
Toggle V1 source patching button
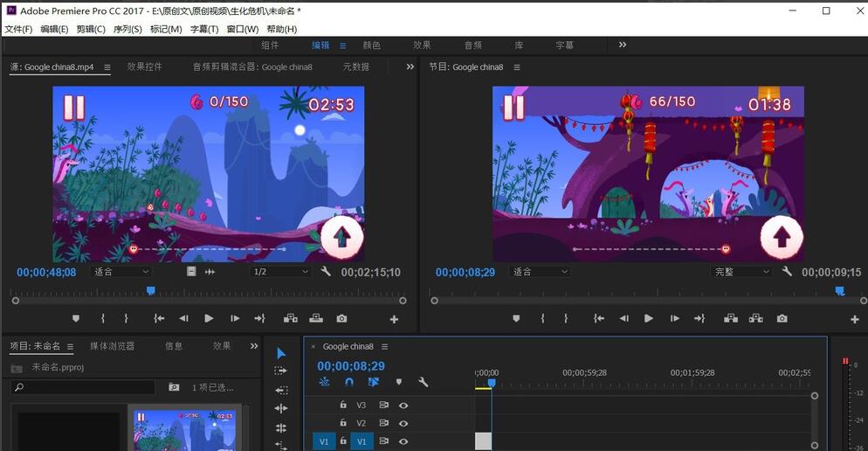[324, 441]
